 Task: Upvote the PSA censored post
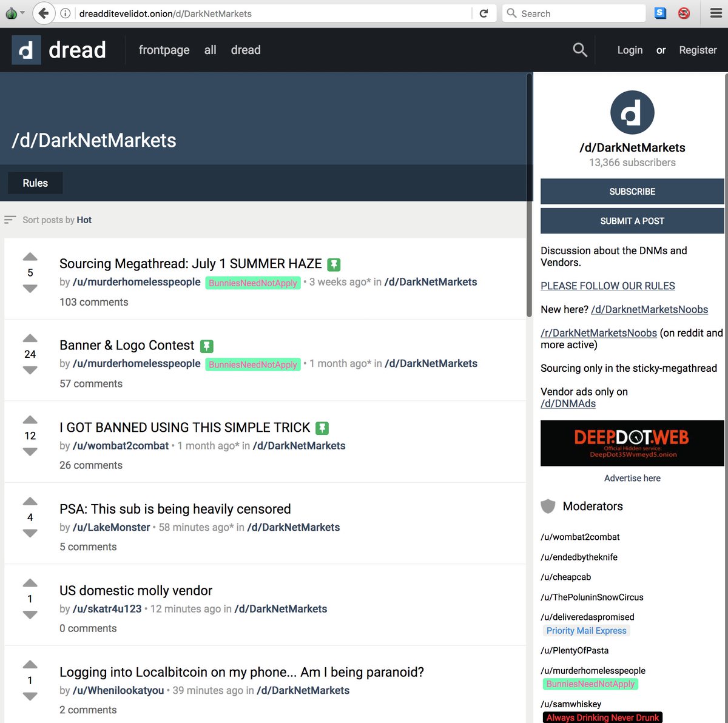30,502
